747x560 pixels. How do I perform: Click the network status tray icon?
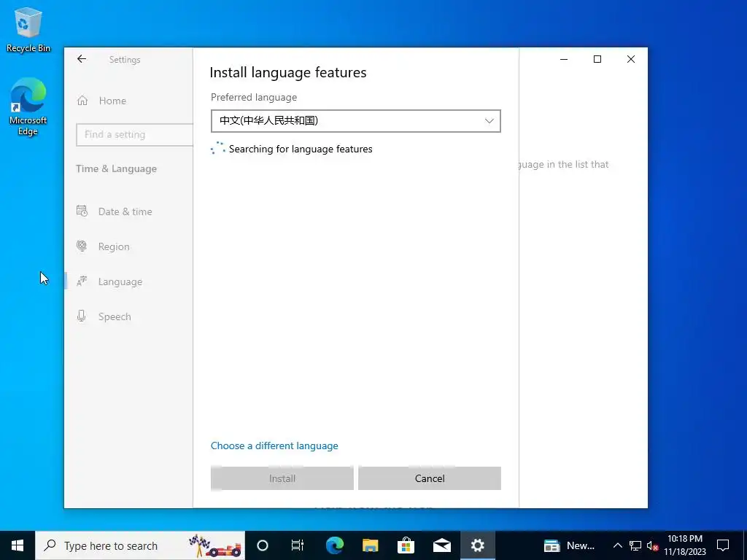pos(635,545)
